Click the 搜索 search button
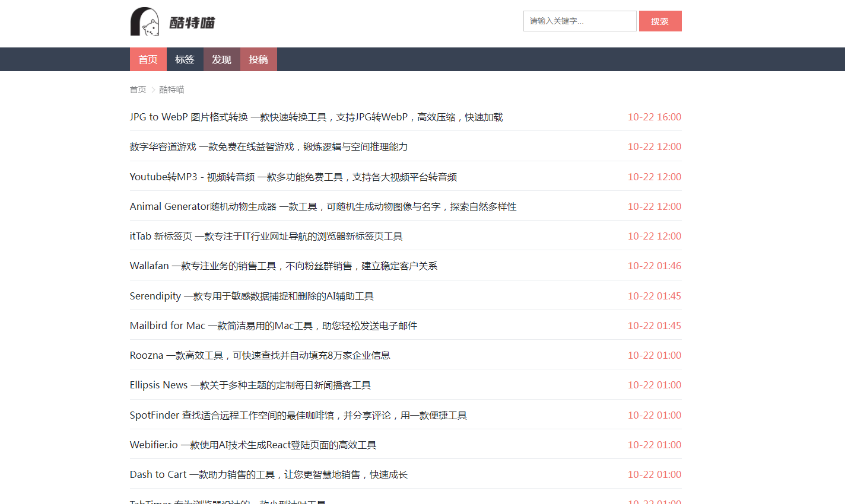The image size is (845, 504). (660, 21)
